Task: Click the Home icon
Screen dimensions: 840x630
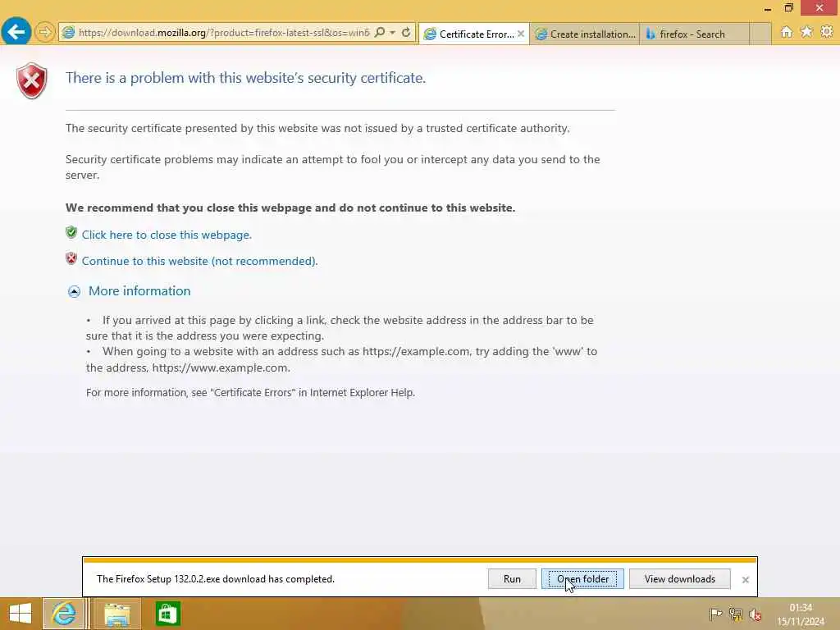Action: coord(787,32)
